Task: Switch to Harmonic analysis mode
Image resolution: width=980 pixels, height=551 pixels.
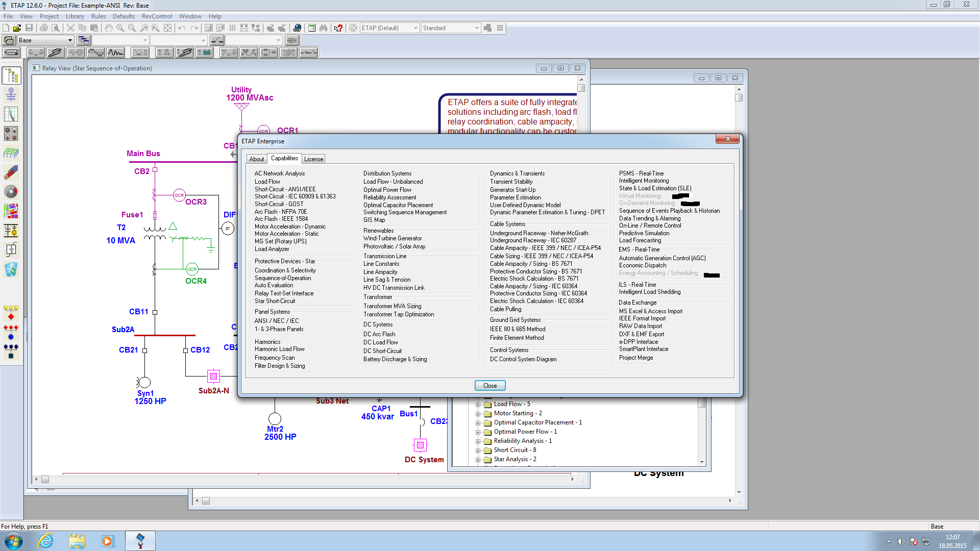Action: click(x=95, y=52)
